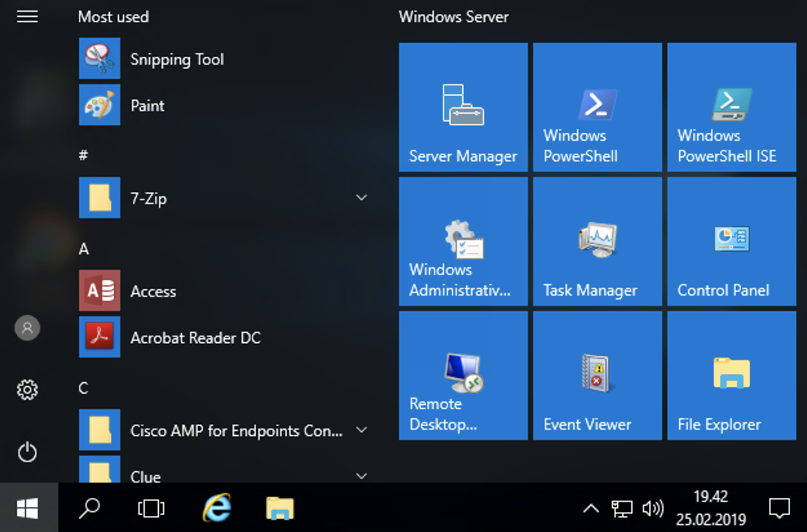Click the network status tray icon
The height and width of the screenshot is (532, 807).
point(622,509)
